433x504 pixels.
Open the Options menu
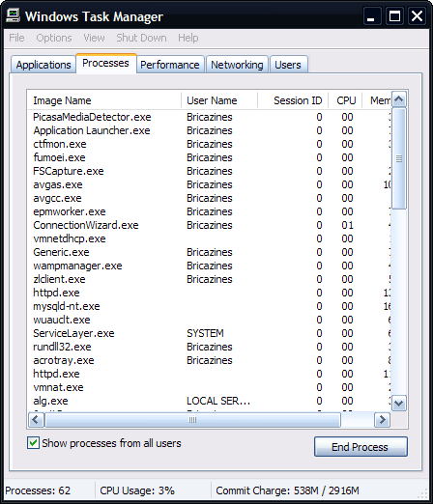pyautogui.click(x=54, y=38)
